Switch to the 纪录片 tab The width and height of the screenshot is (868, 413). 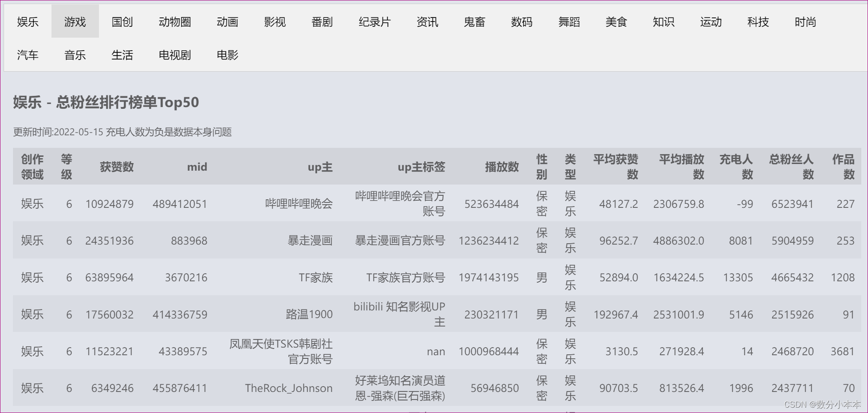point(375,22)
